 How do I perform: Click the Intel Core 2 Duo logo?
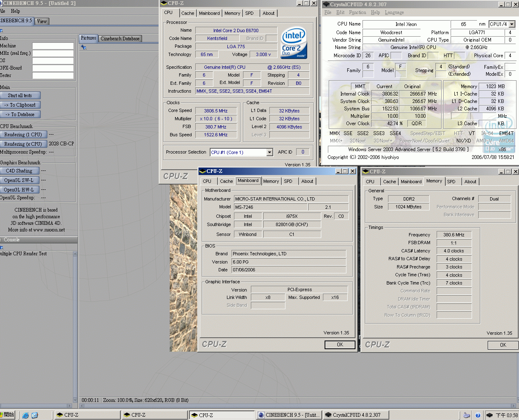coord(294,43)
